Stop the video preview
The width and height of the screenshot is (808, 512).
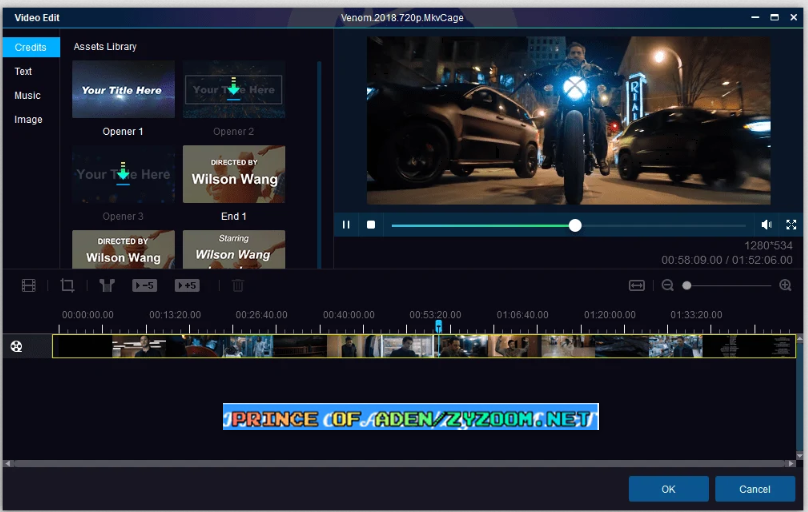click(371, 225)
